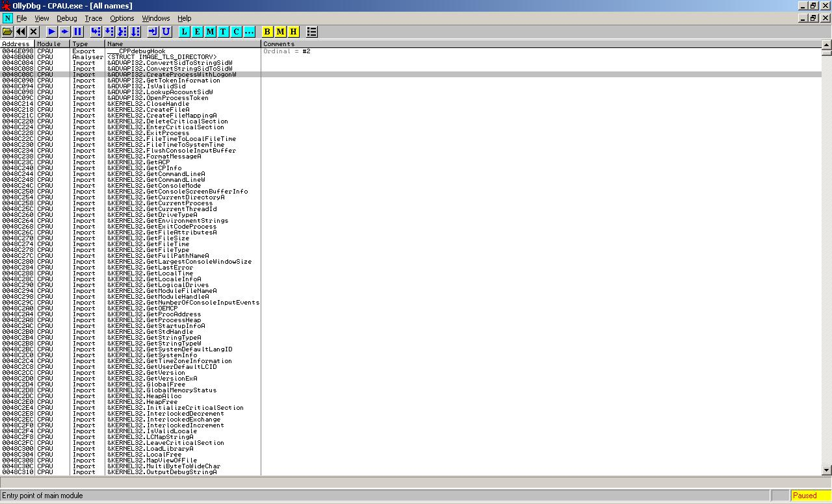
Task: Pause execution with the pause icon
Action: (78, 31)
